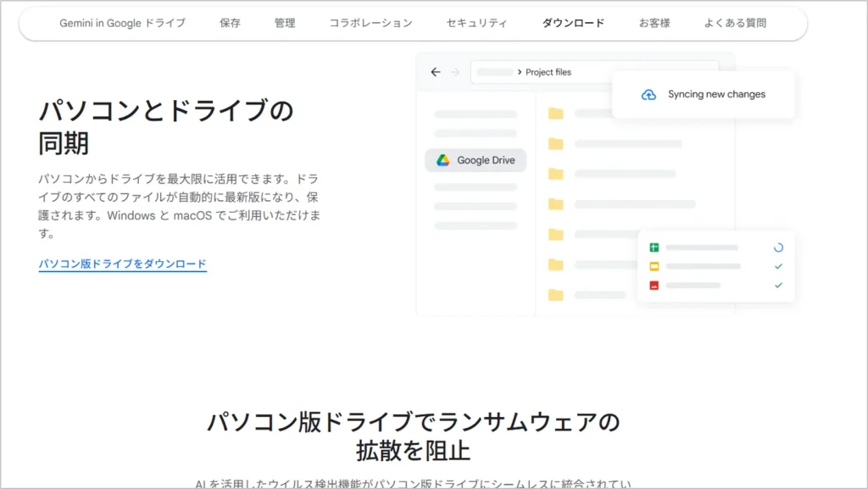
Task: Click the bottom folder icon in the file list
Action: 555,295
